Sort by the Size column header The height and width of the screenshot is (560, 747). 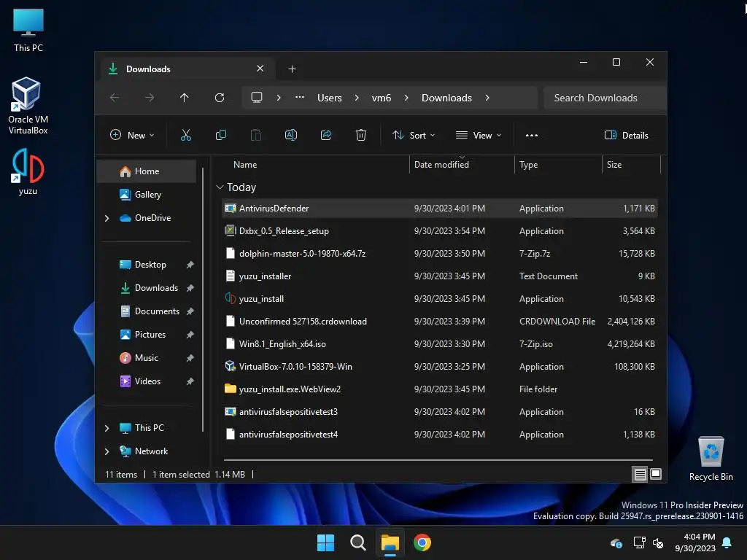[x=614, y=164]
